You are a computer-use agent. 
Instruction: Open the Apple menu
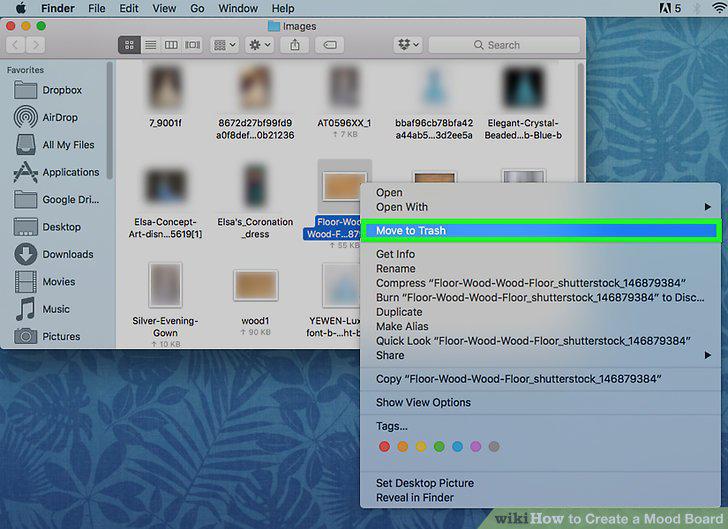coord(21,8)
